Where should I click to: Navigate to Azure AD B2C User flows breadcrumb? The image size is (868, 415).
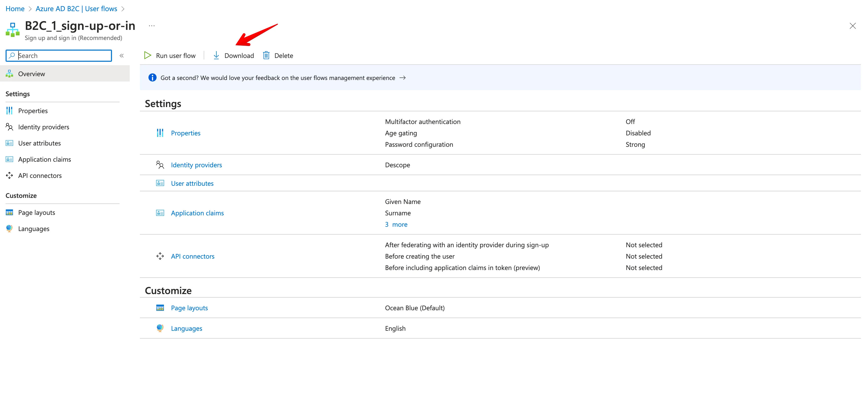click(x=77, y=8)
